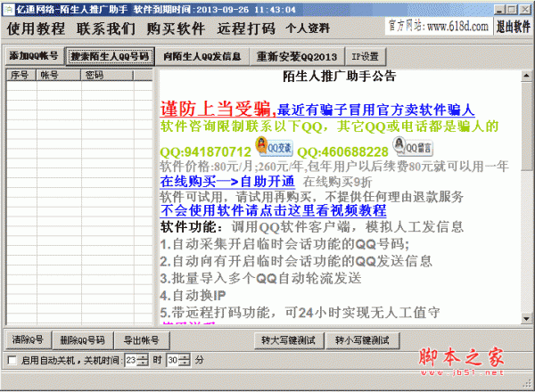The image size is (535, 392).
Task: Click the QQ交谈 chat icon
Action: (x=275, y=146)
